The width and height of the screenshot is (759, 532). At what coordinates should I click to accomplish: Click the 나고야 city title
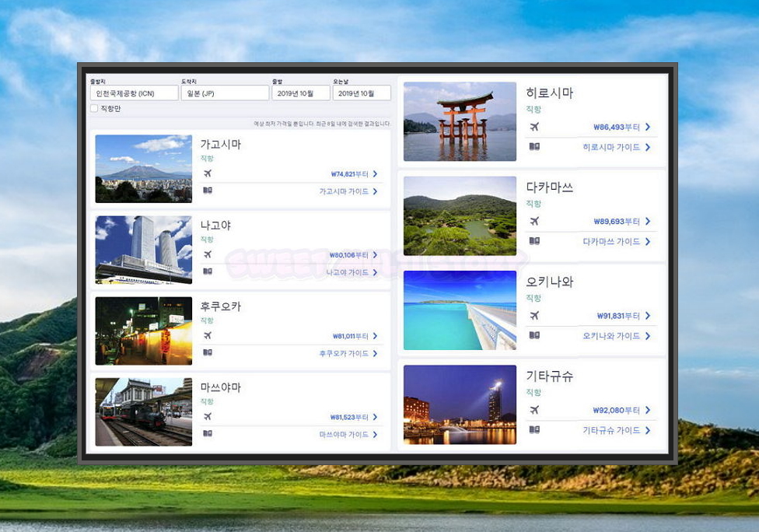tap(216, 225)
